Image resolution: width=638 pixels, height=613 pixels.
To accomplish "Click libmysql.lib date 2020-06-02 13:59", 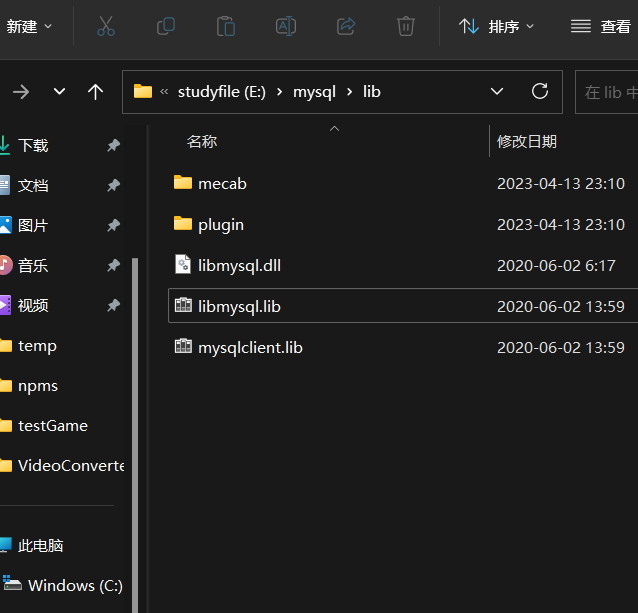I will tap(561, 306).
